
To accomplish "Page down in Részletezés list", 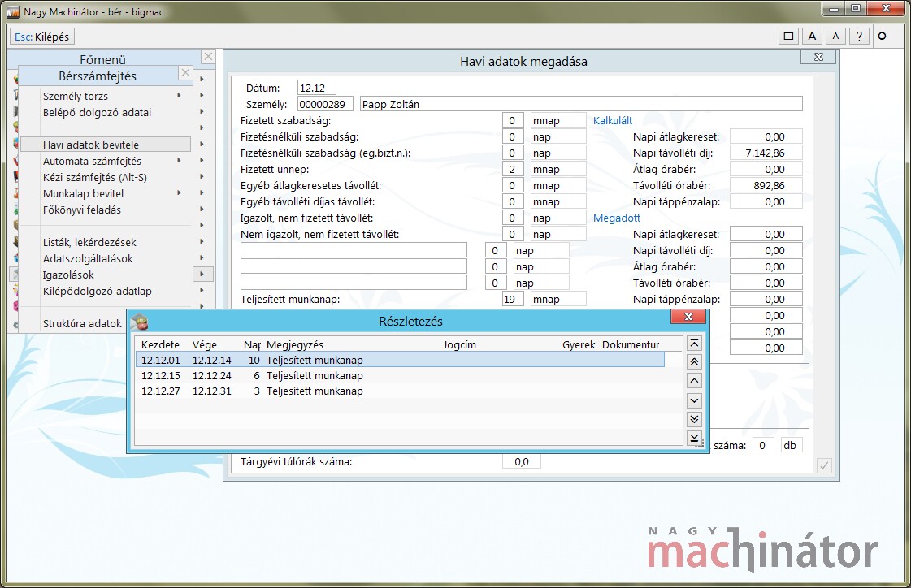I will click(694, 418).
